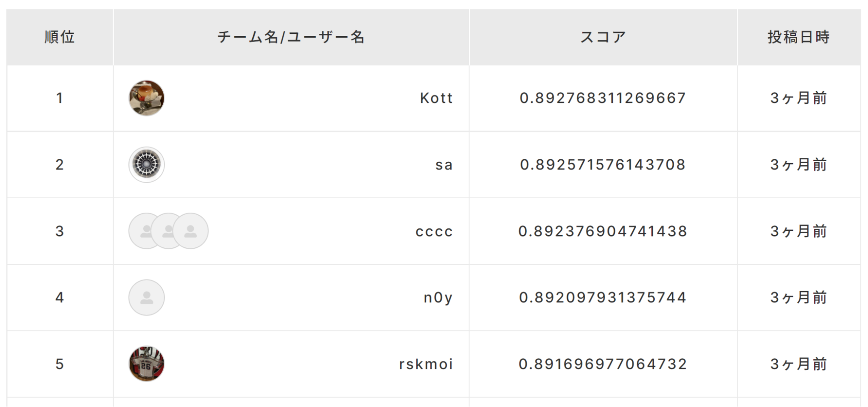The height and width of the screenshot is (407, 868).
Task: Click rskmoi's 3ヶ月前 posting date
Action: [799, 364]
